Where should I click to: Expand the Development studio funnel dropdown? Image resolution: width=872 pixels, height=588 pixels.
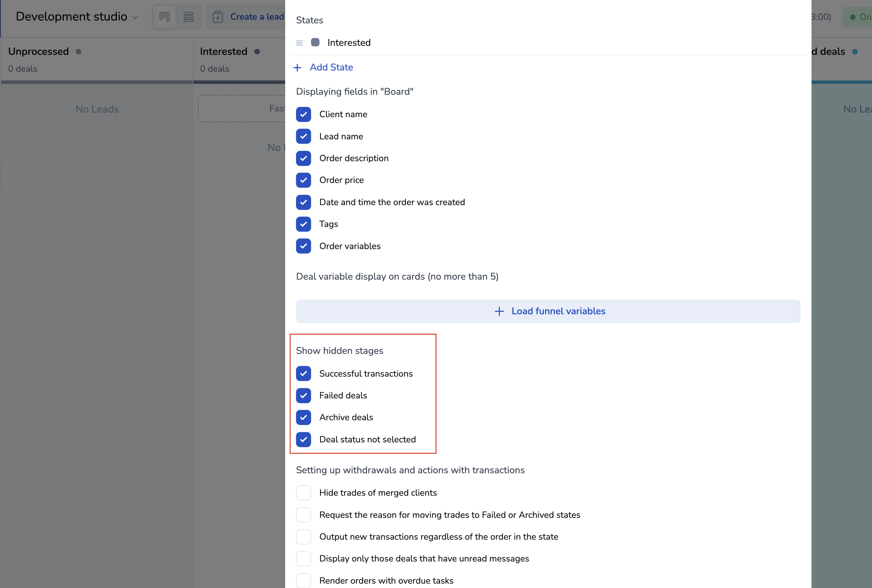pyautogui.click(x=135, y=17)
